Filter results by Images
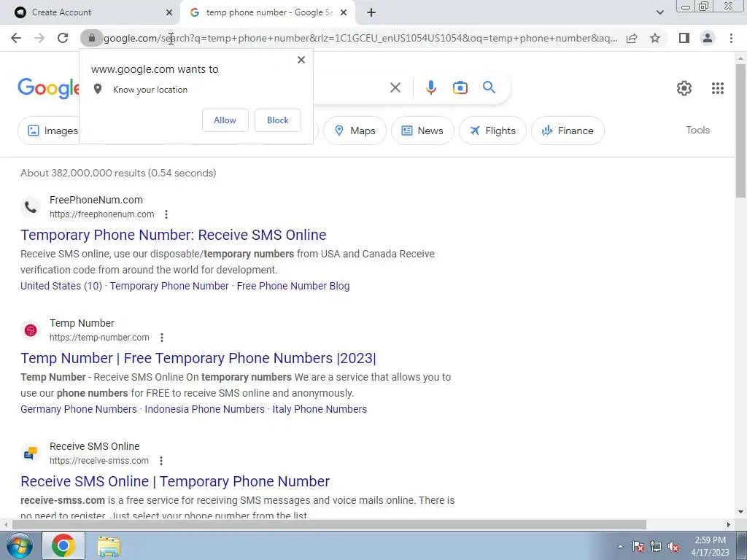Viewport: 747px width, 560px height. point(49,131)
